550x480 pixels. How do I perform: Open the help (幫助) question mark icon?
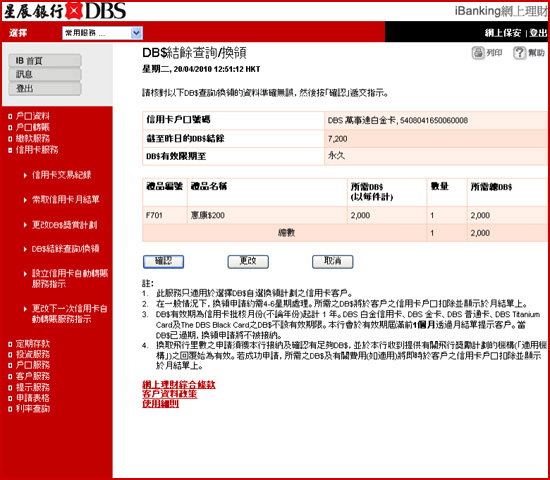(519, 53)
